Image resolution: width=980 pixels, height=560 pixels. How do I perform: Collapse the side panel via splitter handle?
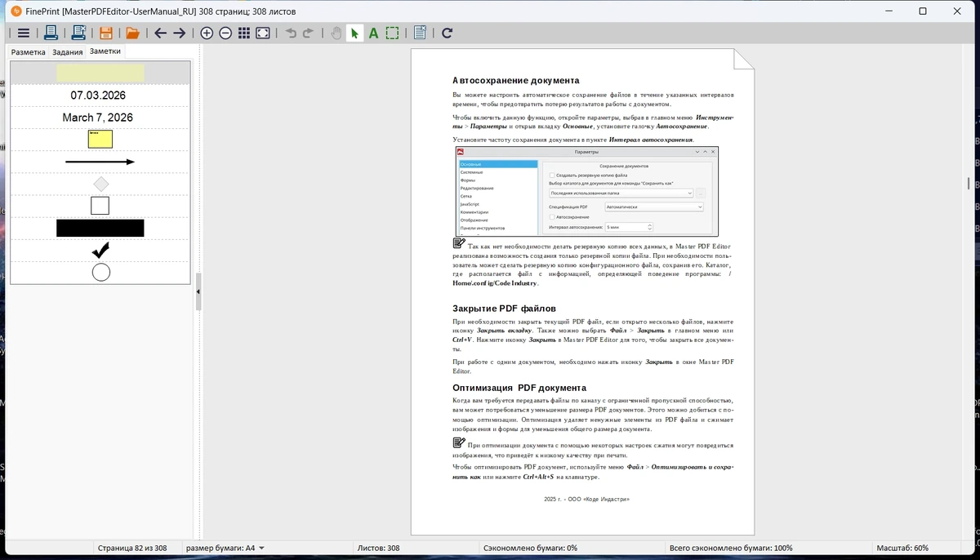coord(198,291)
